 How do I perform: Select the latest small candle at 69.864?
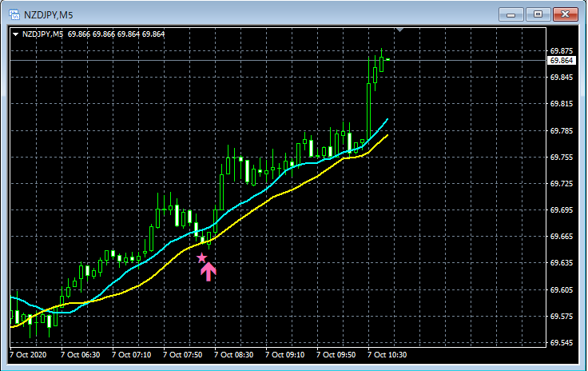coord(387,59)
